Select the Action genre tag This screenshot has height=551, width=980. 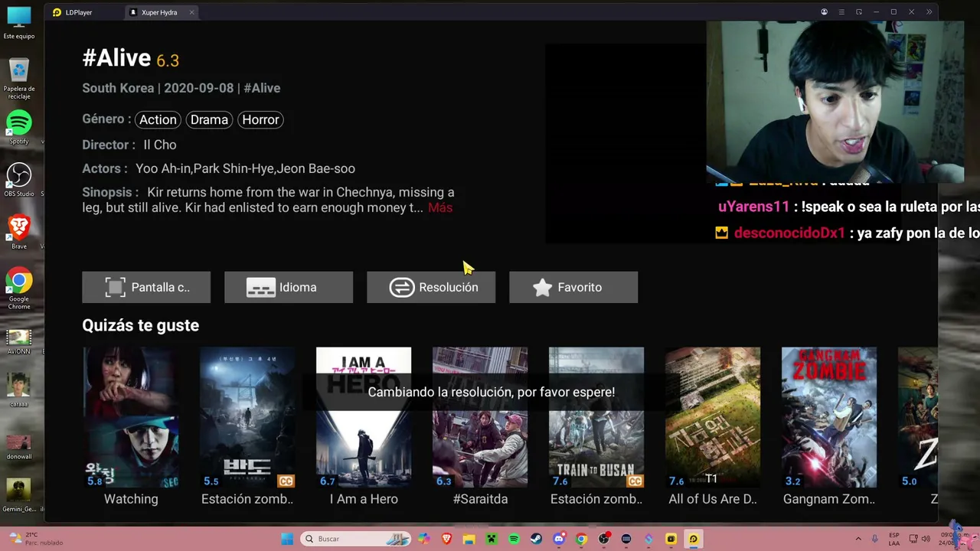158,119
